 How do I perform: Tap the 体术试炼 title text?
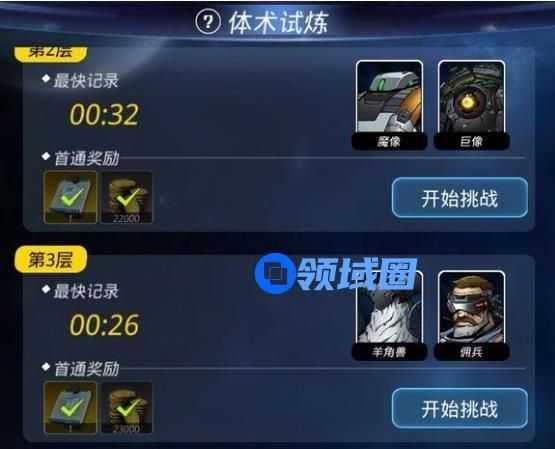click(279, 23)
